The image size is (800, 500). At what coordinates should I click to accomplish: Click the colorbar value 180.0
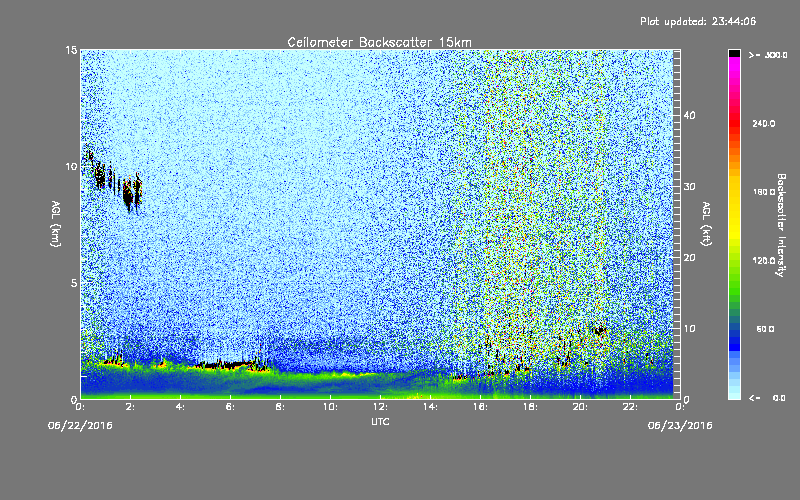(x=764, y=192)
